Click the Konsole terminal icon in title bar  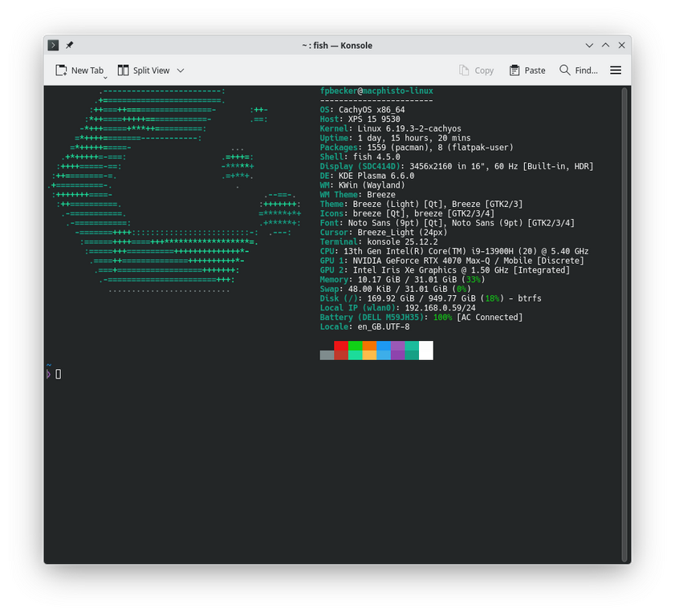pos(53,45)
